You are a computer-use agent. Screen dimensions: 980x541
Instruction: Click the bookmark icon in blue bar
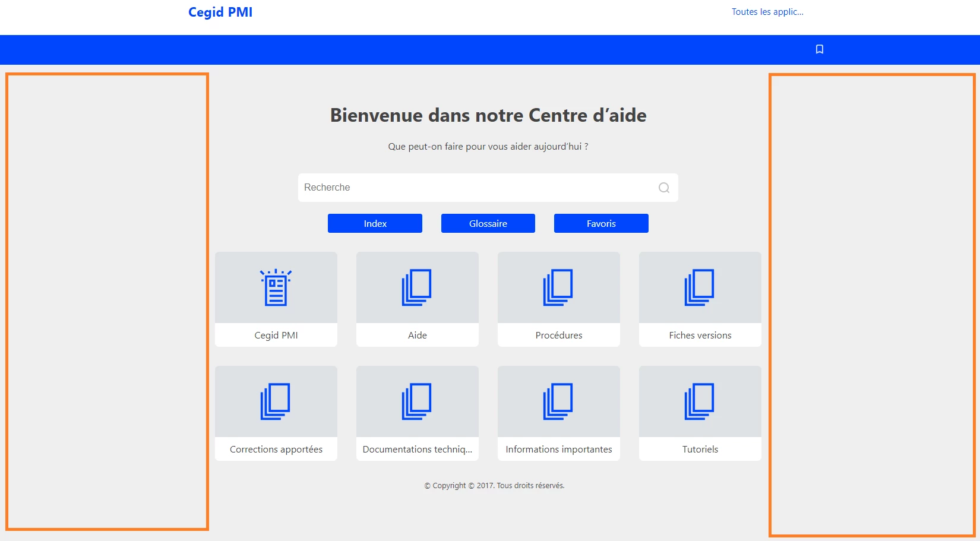coord(820,49)
